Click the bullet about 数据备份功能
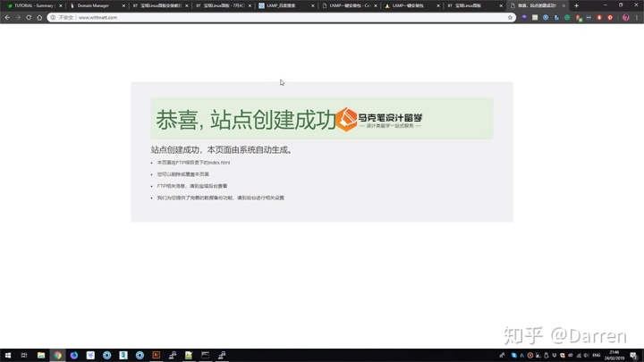The image size is (644, 362). pyautogui.click(x=221, y=198)
